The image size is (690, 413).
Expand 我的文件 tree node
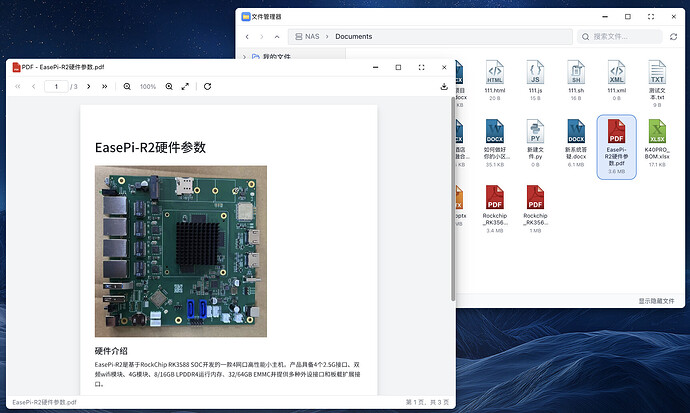(x=245, y=58)
